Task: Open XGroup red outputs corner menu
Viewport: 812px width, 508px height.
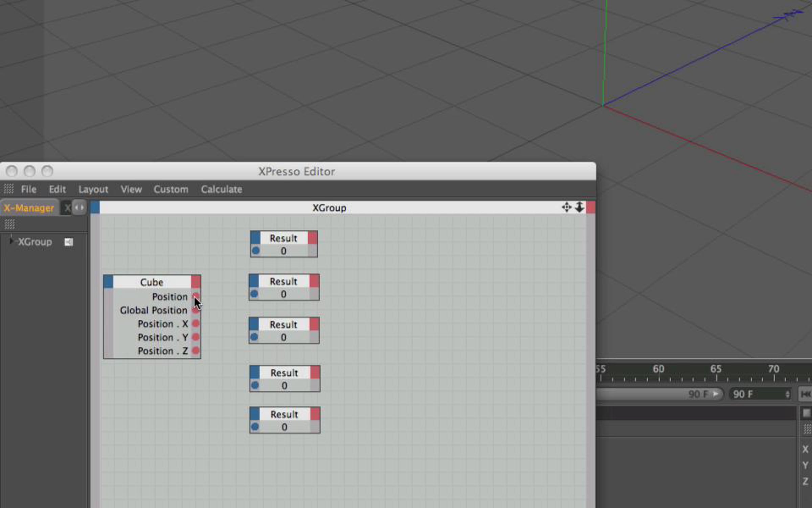Action: pyautogui.click(x=591, y=208)
